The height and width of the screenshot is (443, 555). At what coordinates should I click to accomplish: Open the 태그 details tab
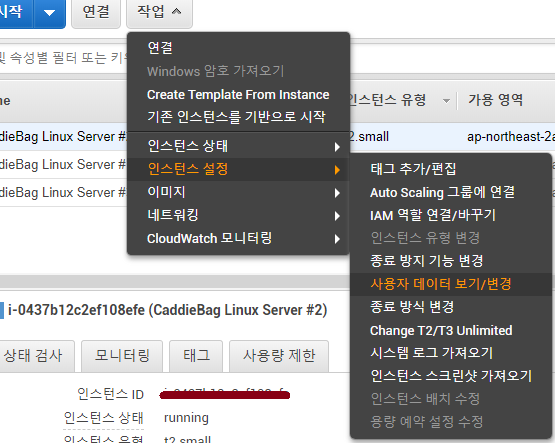[x=196, y=356]
